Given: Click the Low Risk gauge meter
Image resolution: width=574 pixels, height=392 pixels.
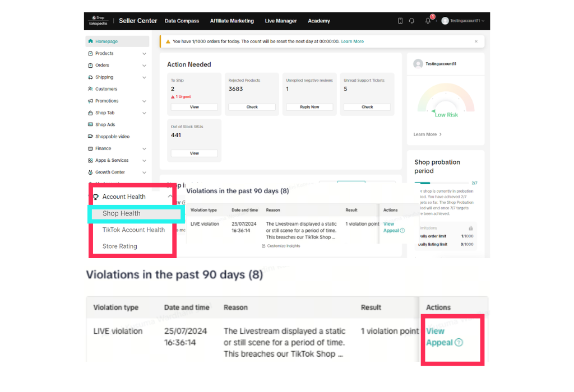Looking at the screenshot, I should [446, 101].
